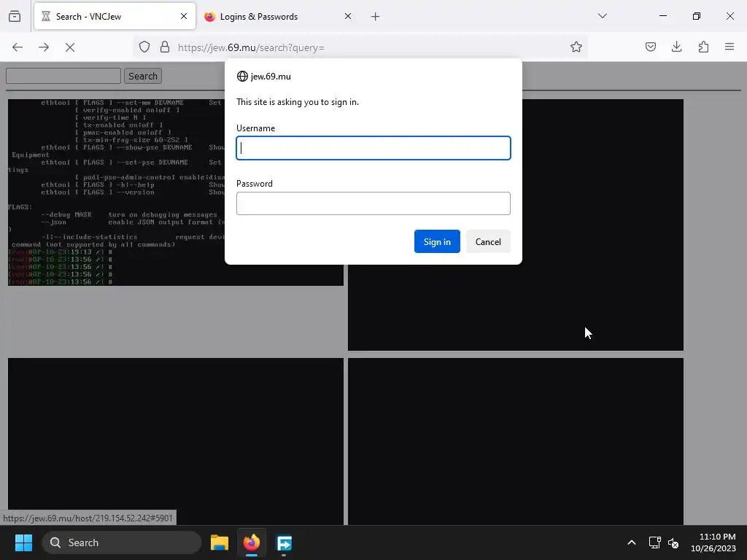This screenshot has width=747, height=560.
Task: Close the Firefox window
Action: (x=729, y=16)
